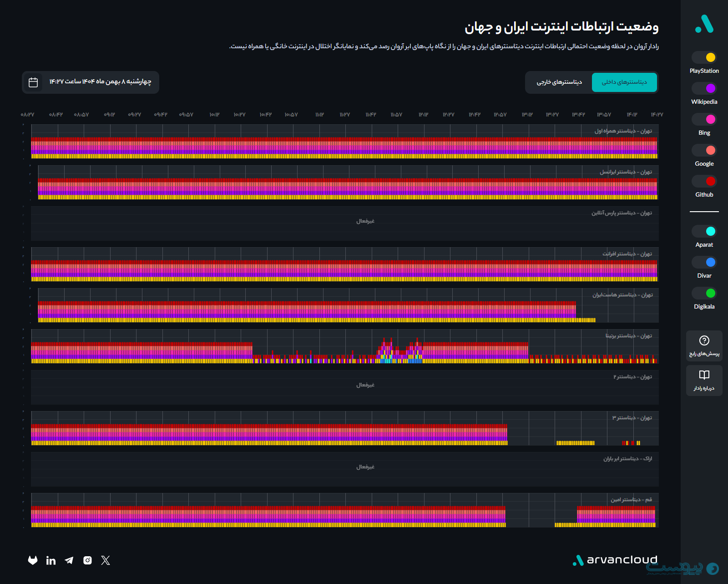Open the Telegram social link
The image size is (728, 584).
point(69,560)
